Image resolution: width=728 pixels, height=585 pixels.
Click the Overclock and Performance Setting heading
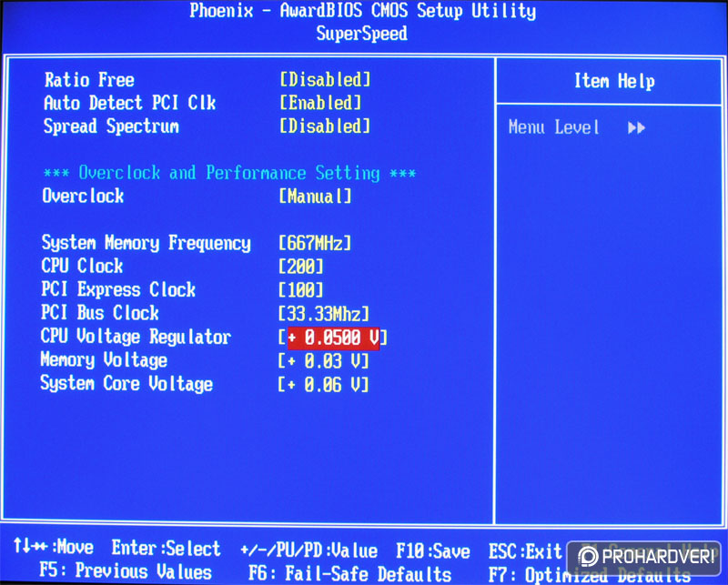(229, 173)
